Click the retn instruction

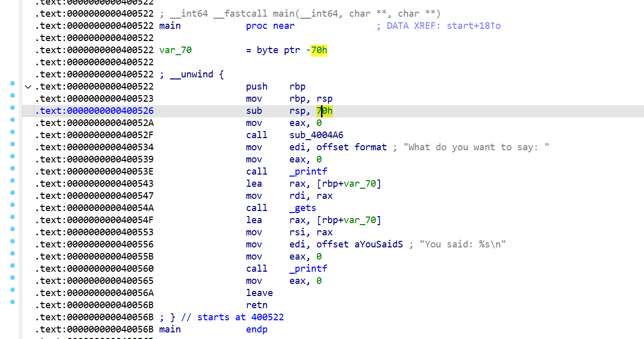257,305
